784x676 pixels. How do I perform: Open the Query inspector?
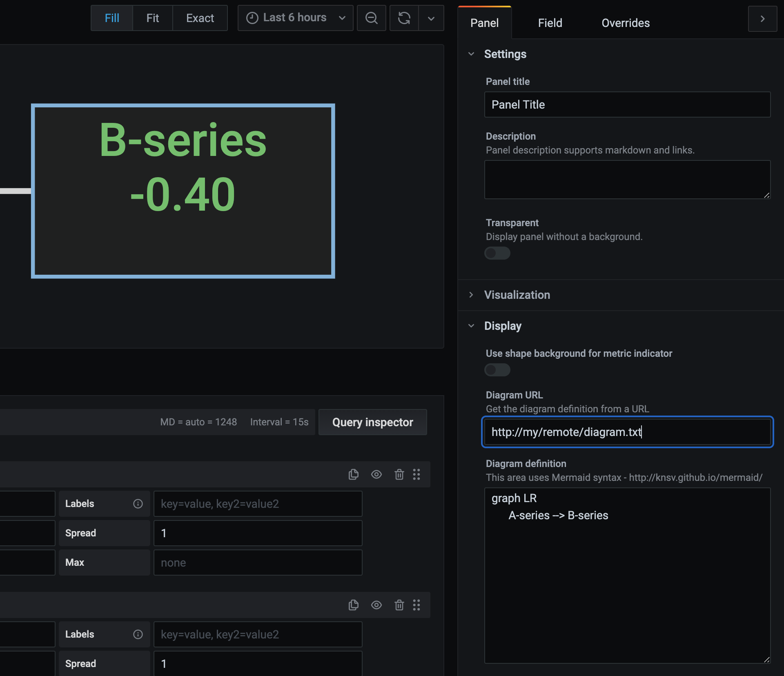372,422
